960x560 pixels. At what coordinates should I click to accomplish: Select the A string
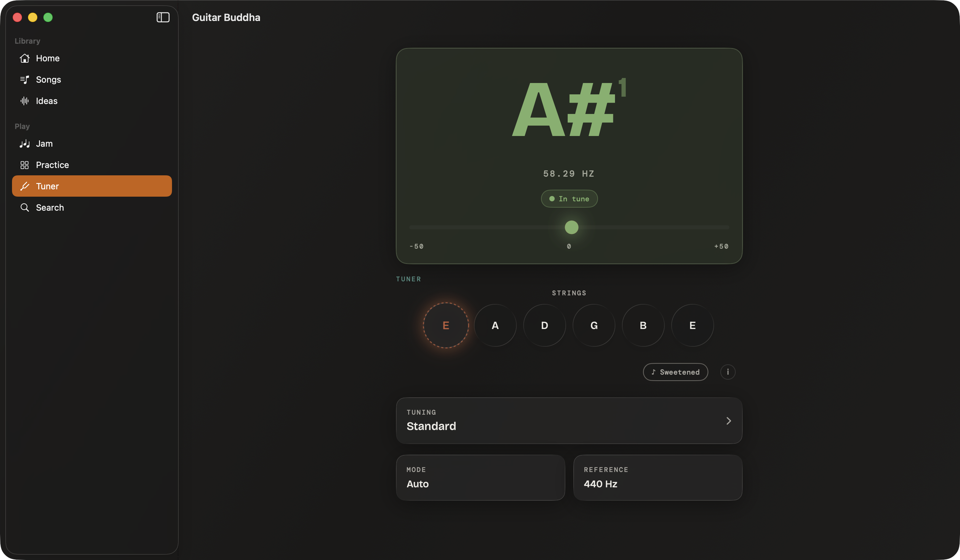pyautogui.click(x=495, y=325)
